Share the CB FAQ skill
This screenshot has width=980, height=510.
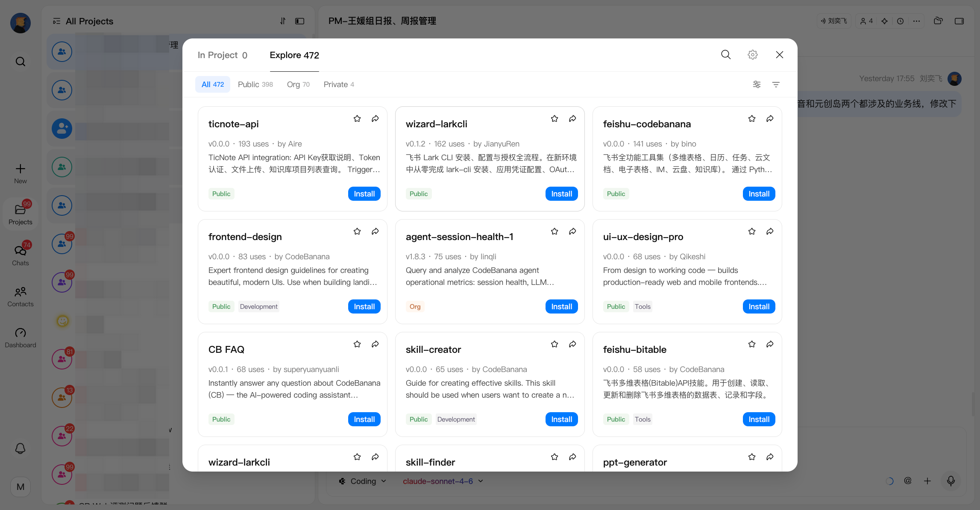click(375, 344)
